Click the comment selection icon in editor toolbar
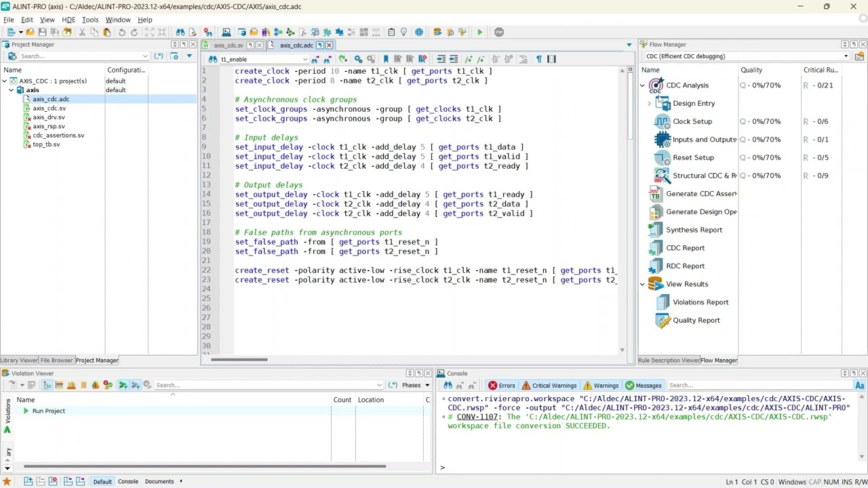The height and width of the screenshot is (488, 868). (469, 59)
